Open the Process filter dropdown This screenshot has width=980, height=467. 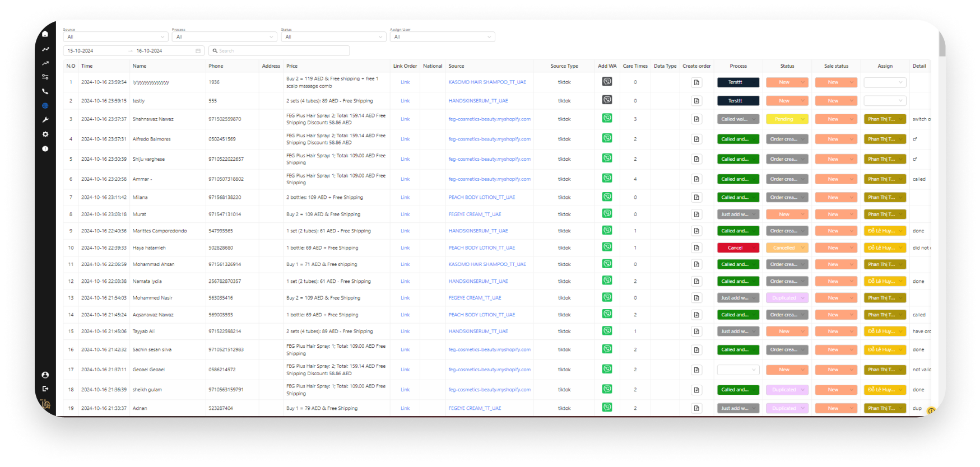(225, 37)
